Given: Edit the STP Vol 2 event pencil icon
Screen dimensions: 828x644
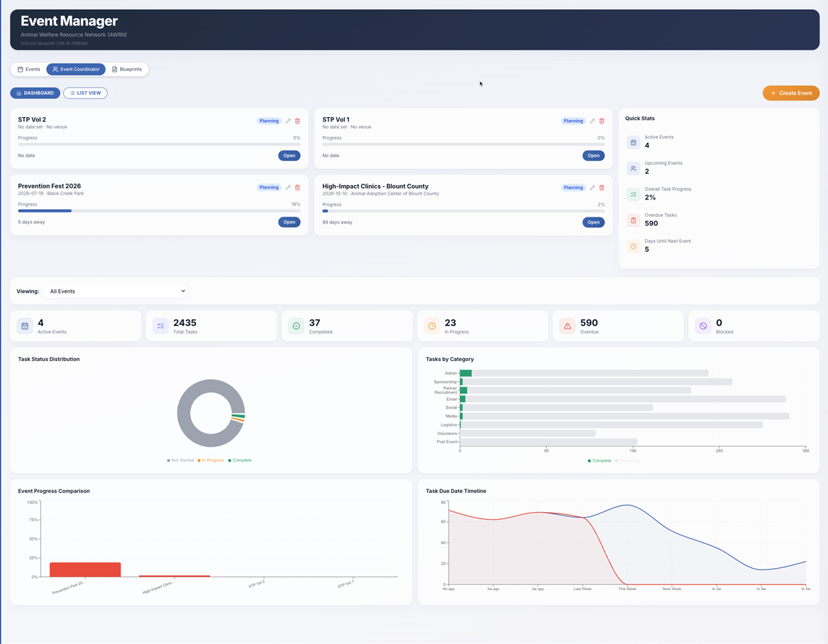Looking at the screenshot, I should [x=288, y=121].
